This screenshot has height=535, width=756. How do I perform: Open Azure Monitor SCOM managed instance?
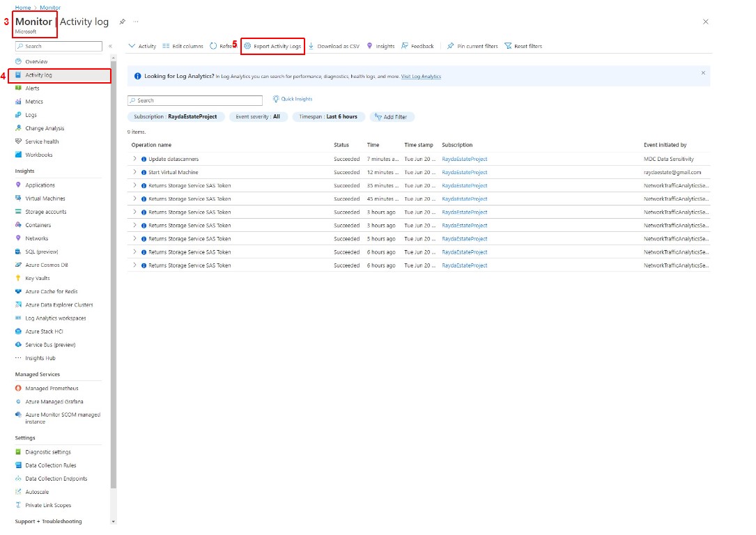pyautogui.click(x=63, y=418)
